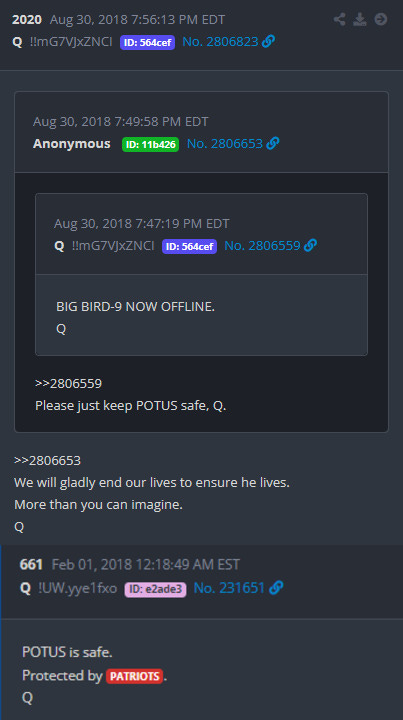Select post number 661 heading
This screenshot has width=403, height=720.
[x=31, y=564]
